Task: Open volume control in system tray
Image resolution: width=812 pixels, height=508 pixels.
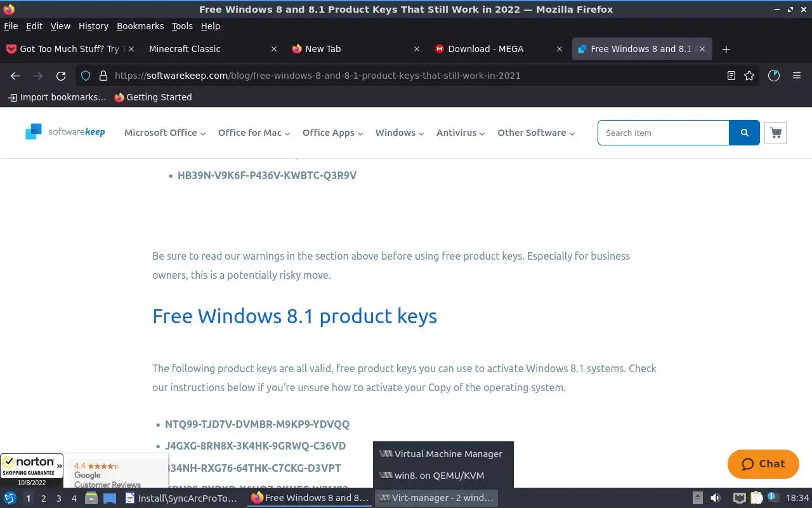Action: pyautogui.click(x=716, y=498)
